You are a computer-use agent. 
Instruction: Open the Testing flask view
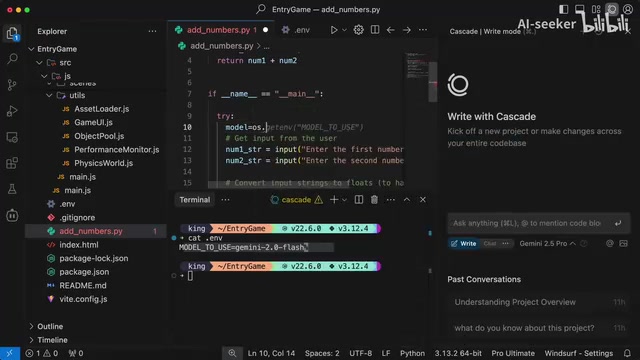pyautogui.click(x=12, y=189)
